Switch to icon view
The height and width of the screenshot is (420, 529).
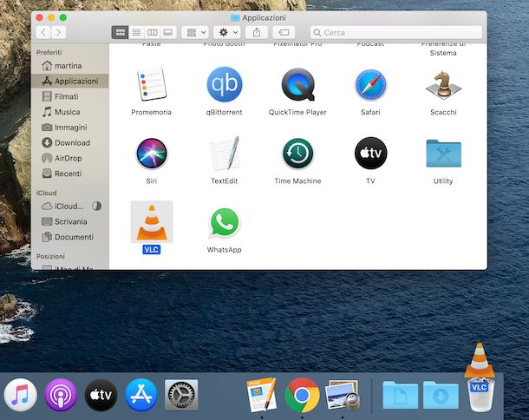[120, 32]
